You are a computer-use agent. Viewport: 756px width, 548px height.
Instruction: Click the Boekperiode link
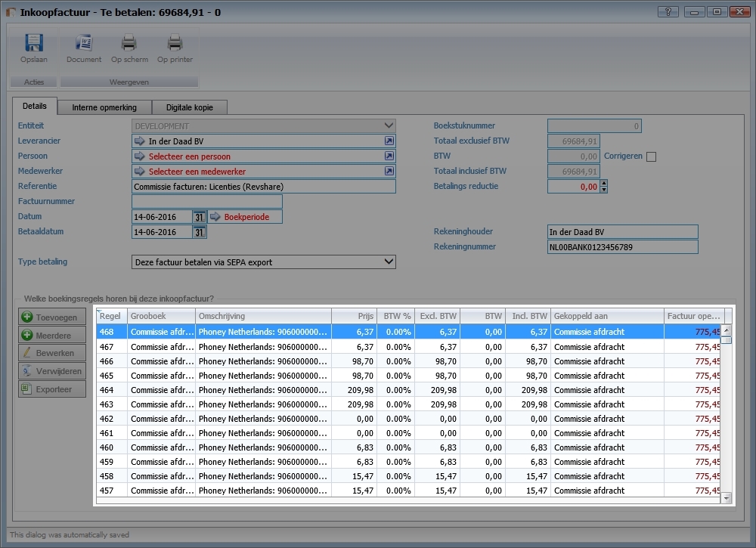point(245,217)
